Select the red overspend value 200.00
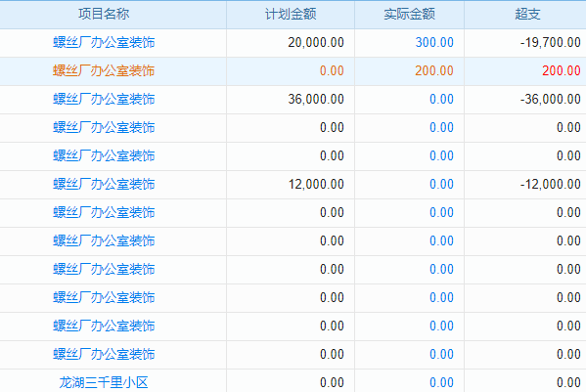 coord(562,71)
